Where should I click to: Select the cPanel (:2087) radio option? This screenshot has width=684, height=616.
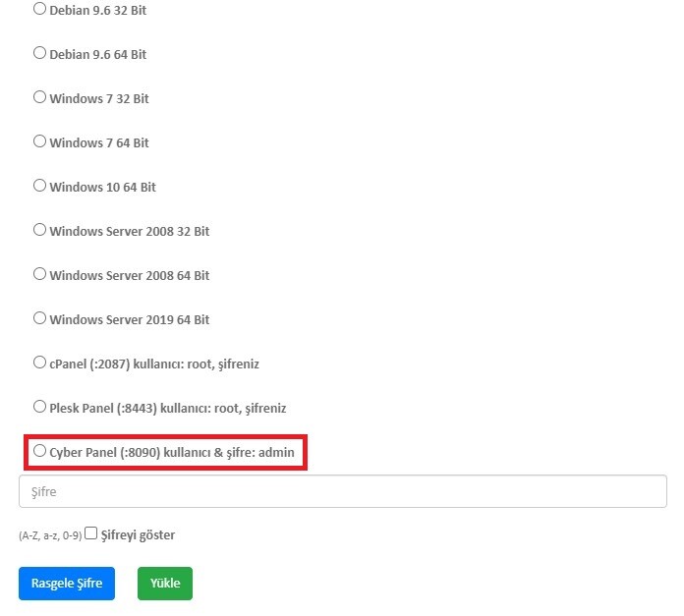click(x=39, y=363)
